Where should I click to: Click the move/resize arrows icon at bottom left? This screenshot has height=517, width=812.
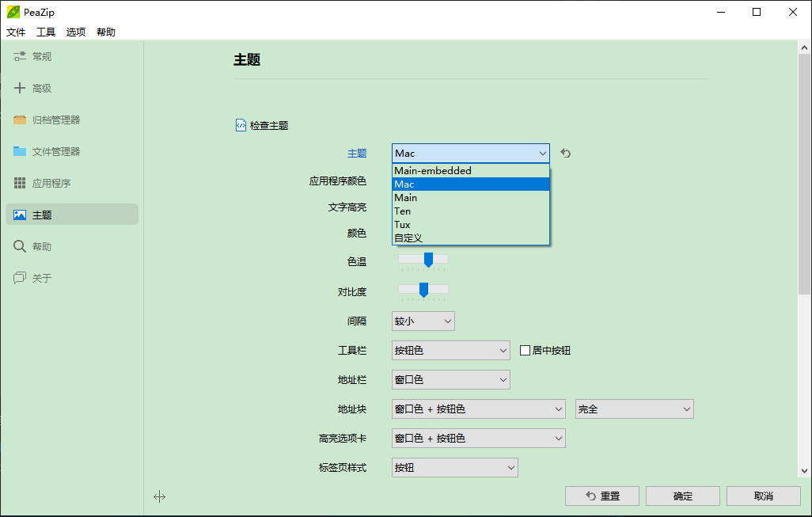click(160, 496)
